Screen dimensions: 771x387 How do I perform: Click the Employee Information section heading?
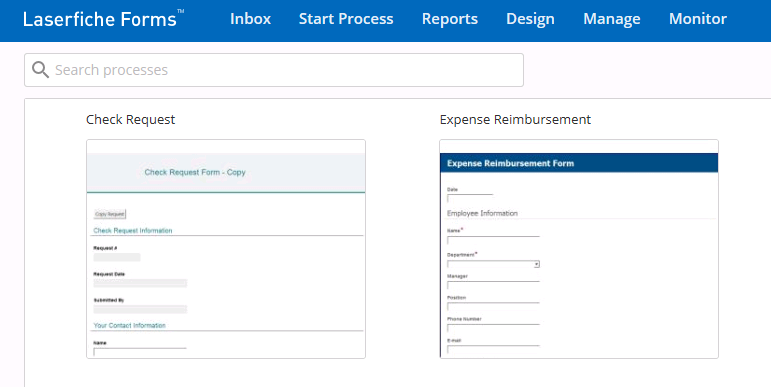pyautogui.click(x=482, y=213)
